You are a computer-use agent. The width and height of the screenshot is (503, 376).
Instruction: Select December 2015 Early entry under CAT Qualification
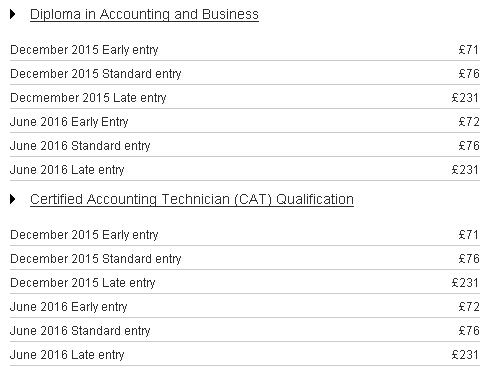245,234
